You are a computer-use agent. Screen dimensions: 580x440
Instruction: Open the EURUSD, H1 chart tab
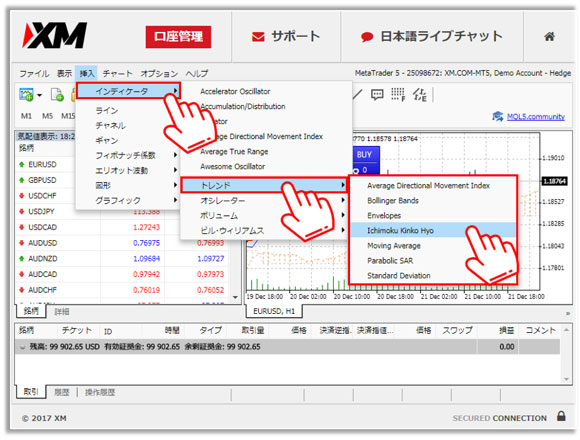point(274,311)
